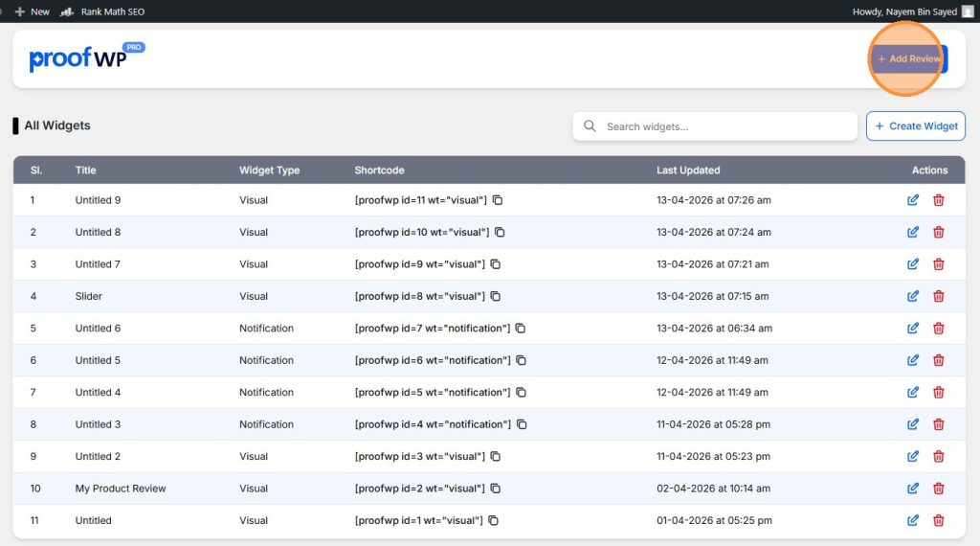Copy shortcode for Untitled 2
Image resolution: width=980 pixels, height=546 pixels.
[x=495, y=457]
